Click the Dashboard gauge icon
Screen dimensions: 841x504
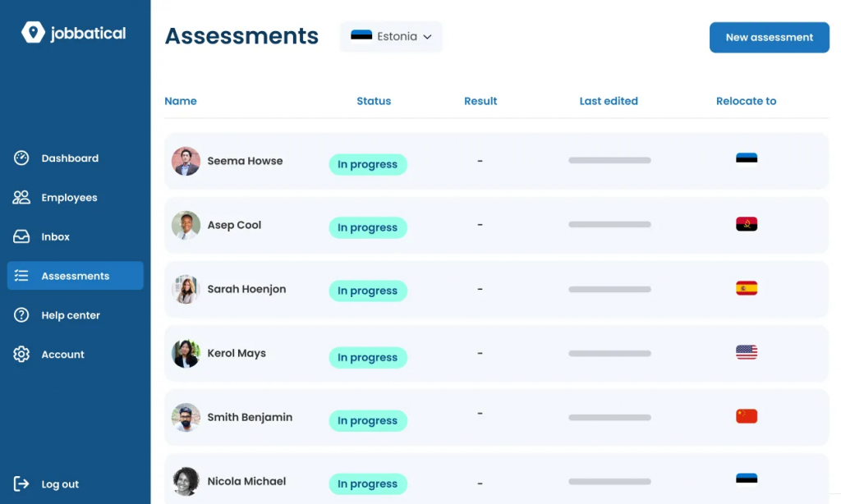pyautogui.click(x=22, y=158)
